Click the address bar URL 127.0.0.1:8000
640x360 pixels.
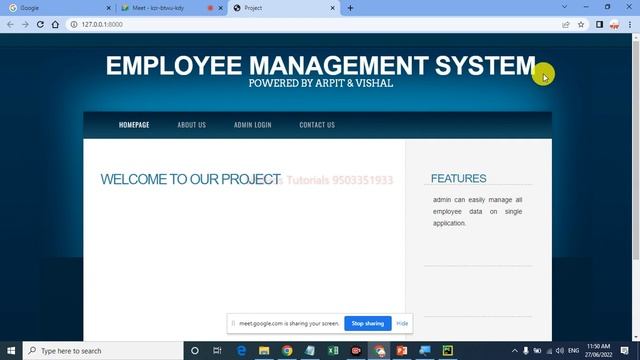tap(102, 24)
